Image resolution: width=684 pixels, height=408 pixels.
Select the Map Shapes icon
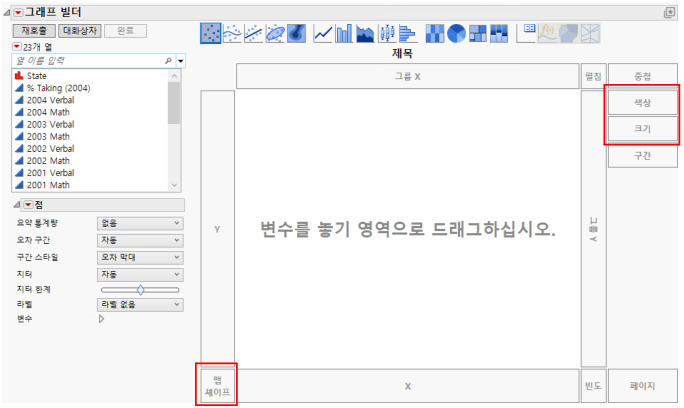tap(569, 34)
